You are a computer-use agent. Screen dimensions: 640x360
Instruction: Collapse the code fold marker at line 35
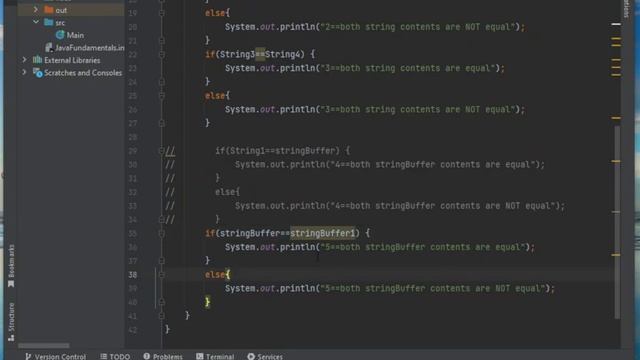pos(162,233)
